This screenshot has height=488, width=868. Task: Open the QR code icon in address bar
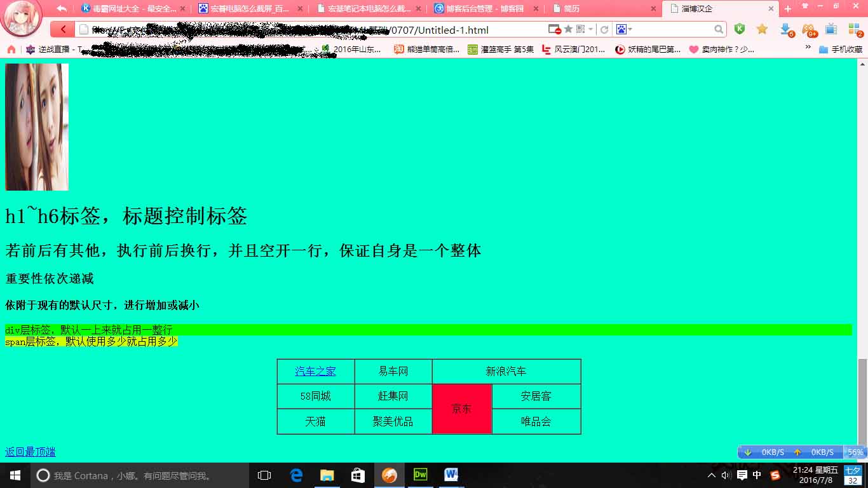pos(580,30)
